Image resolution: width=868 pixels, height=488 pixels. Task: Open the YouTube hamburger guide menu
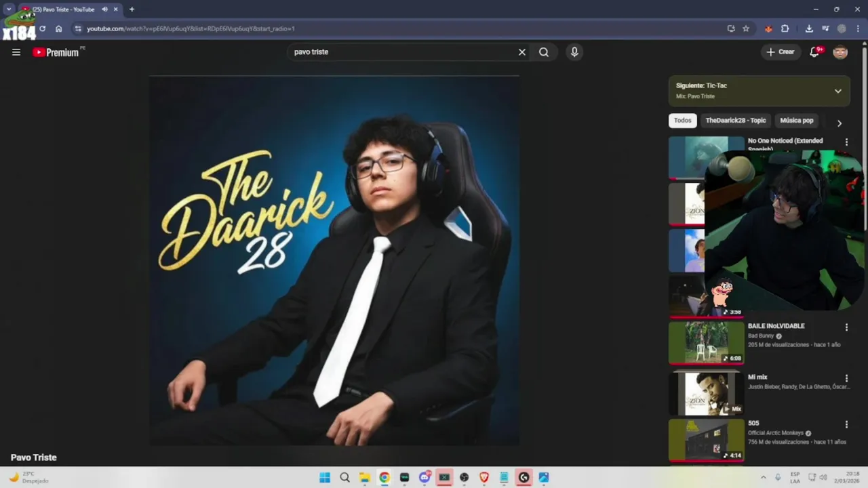(16, 52)
